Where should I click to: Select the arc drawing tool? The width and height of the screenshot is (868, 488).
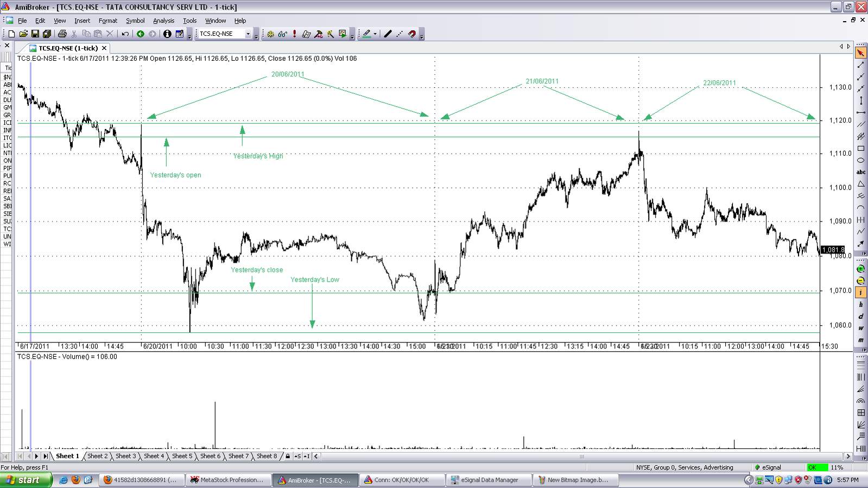[861, 208]
